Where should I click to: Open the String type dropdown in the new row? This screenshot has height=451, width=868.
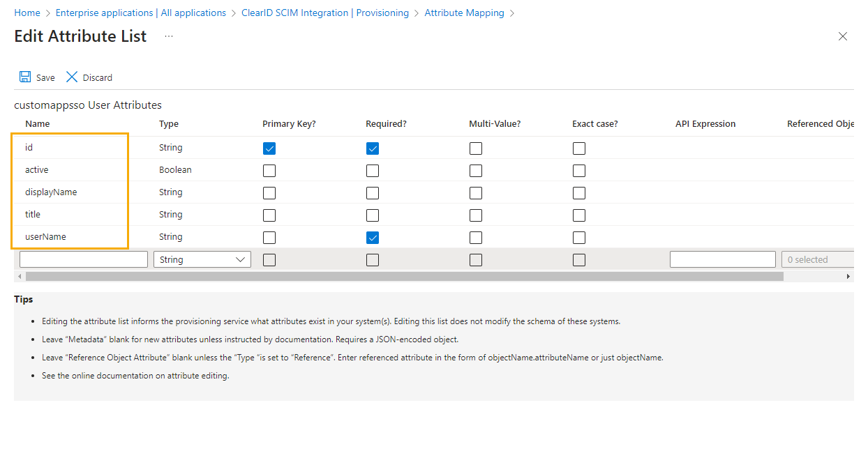click(x=202, y=259)
